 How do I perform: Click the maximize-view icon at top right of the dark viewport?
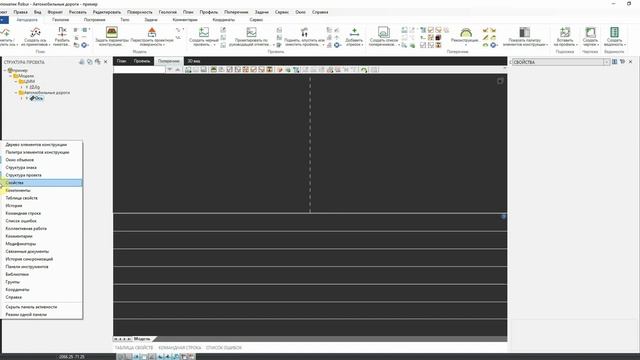click(x=500, y=81)
